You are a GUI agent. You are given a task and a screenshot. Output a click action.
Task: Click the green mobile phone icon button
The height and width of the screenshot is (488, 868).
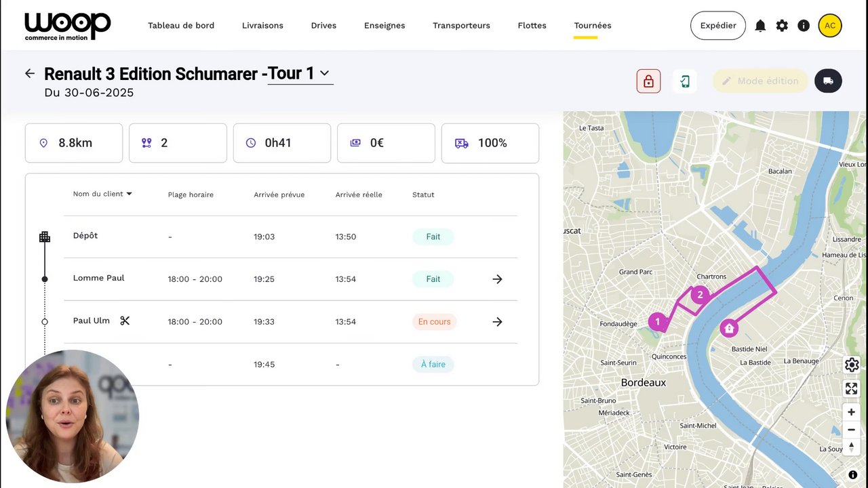(x=685, y=81)
